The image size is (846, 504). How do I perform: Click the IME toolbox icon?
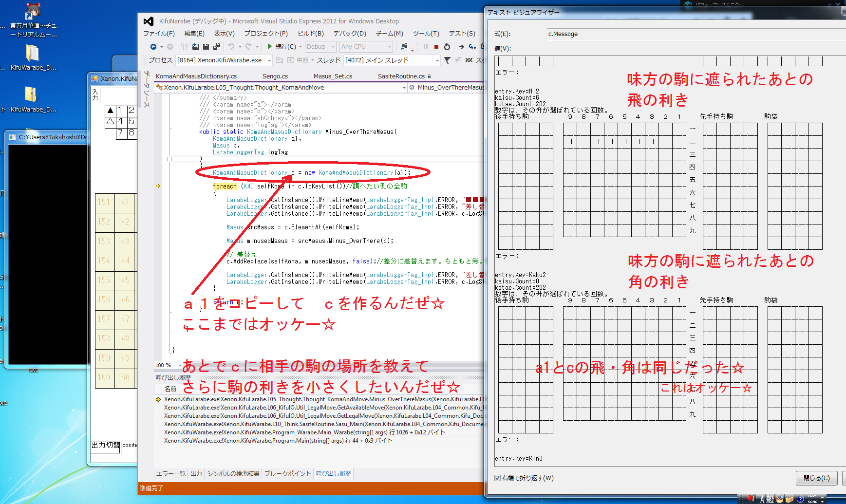790,499
